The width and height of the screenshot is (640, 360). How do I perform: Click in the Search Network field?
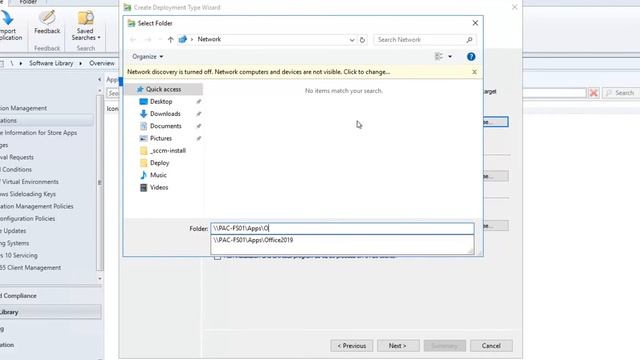420,40
